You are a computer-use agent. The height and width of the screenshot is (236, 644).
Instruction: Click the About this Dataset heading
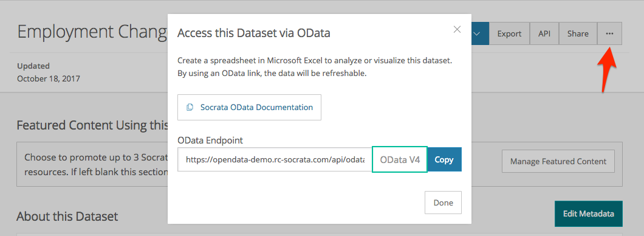tap(67, 216)
